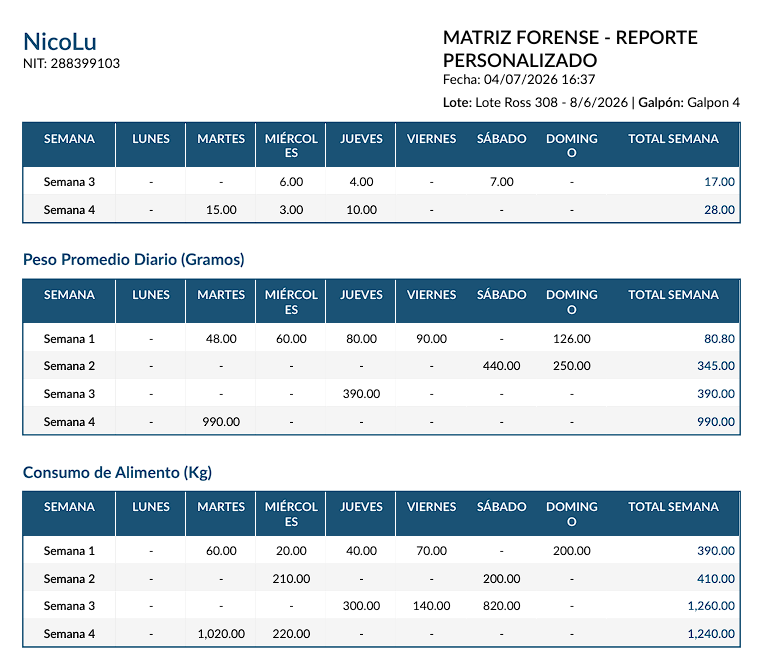Click Semana 1 row label in weight table

(x=69, y=339)
